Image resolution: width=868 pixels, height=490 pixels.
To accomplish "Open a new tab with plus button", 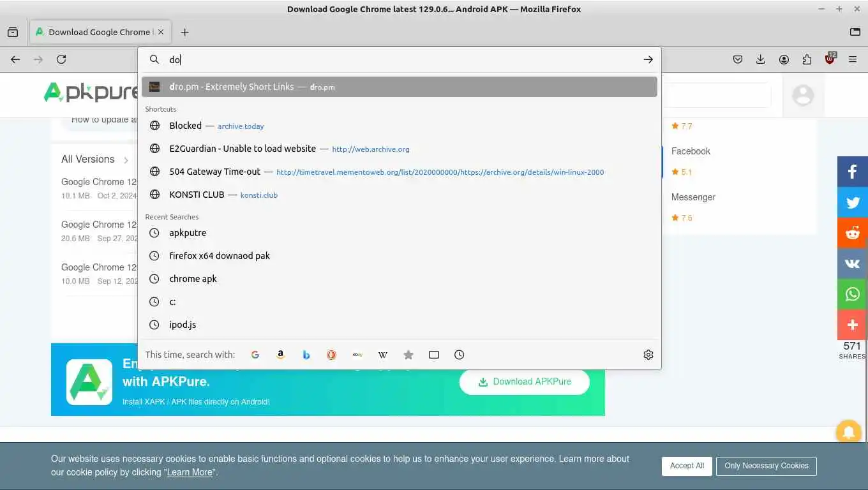I will 184,32.
